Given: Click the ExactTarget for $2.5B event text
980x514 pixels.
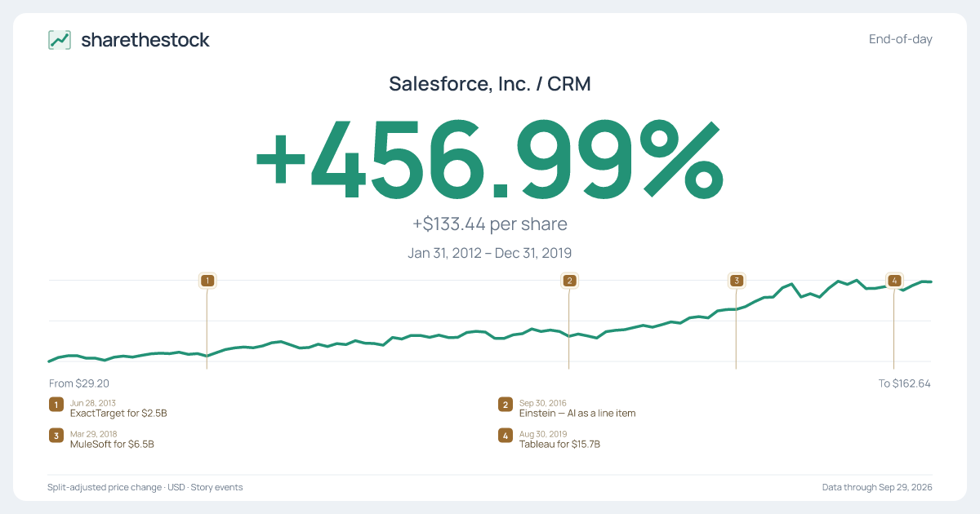Looking at the screenshot, I should 118,414.
